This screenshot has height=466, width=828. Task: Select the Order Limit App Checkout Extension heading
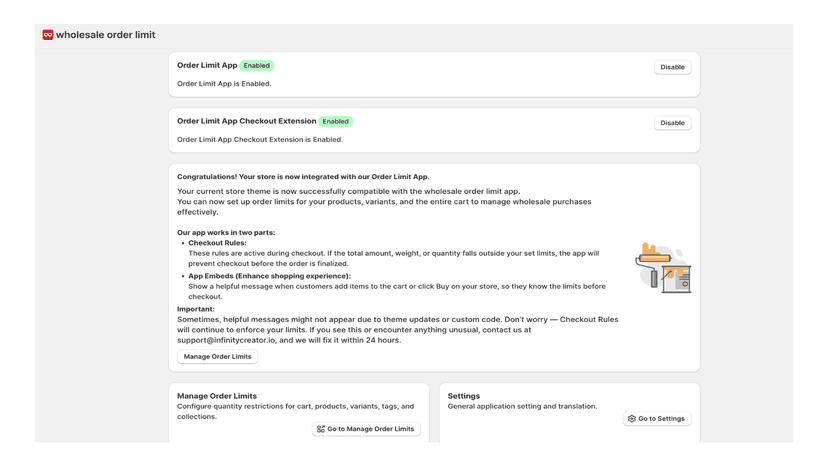pos(247,121)
